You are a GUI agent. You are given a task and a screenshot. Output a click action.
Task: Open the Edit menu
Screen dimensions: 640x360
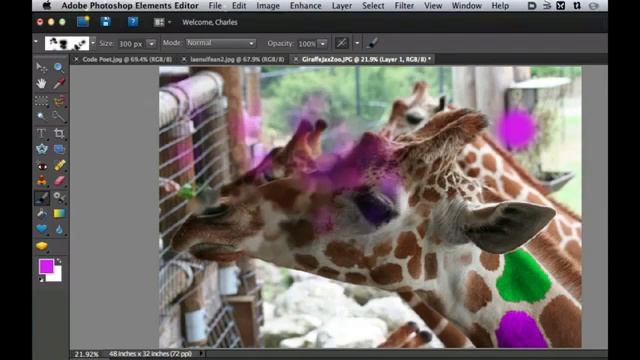239,6
